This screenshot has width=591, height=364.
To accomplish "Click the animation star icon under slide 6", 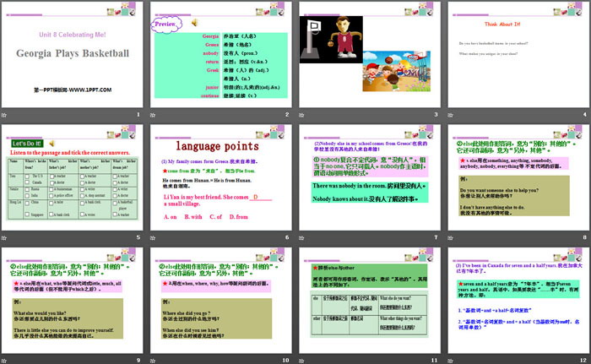I will (153, 237).
